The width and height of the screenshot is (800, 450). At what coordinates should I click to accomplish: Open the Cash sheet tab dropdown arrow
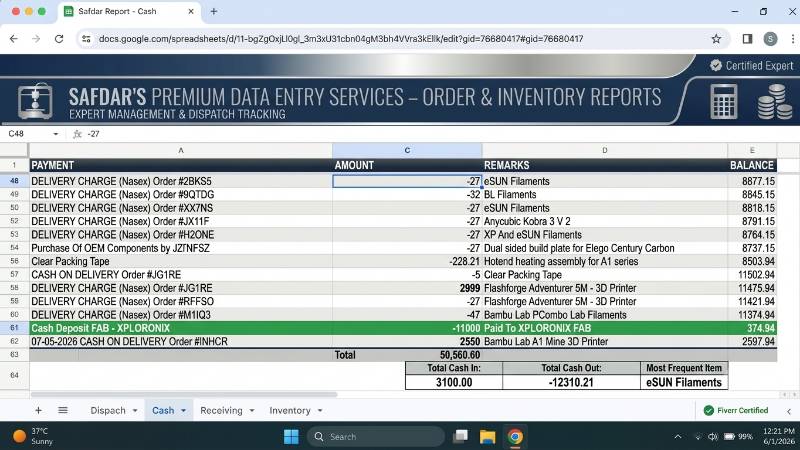point(183,411)
